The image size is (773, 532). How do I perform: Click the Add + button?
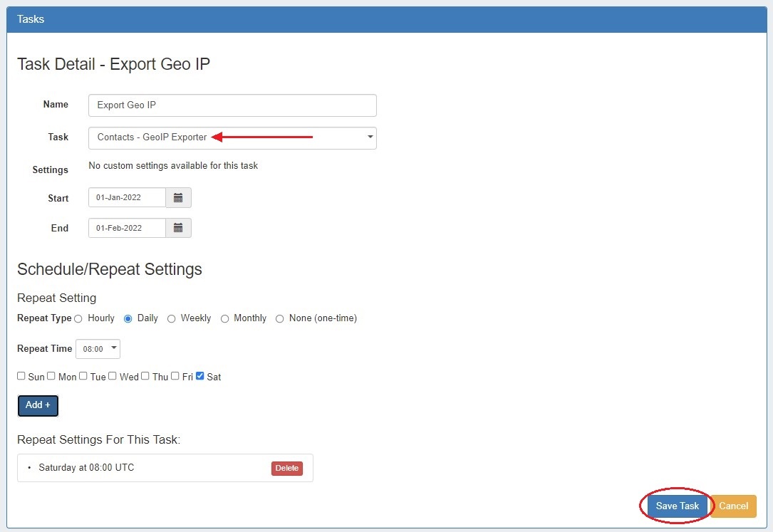(38, 405)
